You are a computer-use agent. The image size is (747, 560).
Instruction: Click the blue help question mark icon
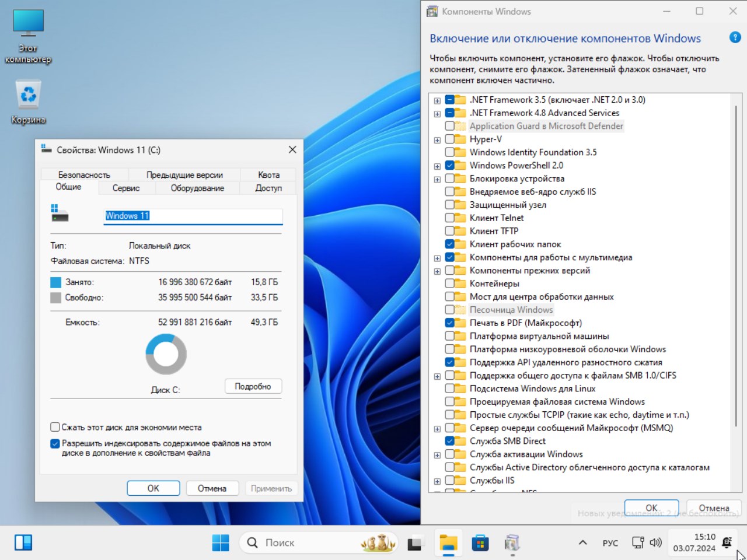click(x=735, y=37)
